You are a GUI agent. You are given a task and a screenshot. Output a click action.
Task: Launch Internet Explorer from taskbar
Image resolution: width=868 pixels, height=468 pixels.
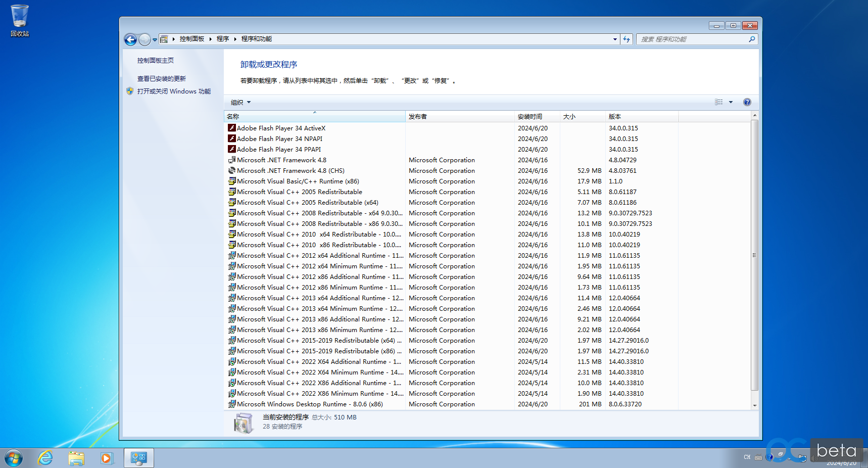pos(45,458)
